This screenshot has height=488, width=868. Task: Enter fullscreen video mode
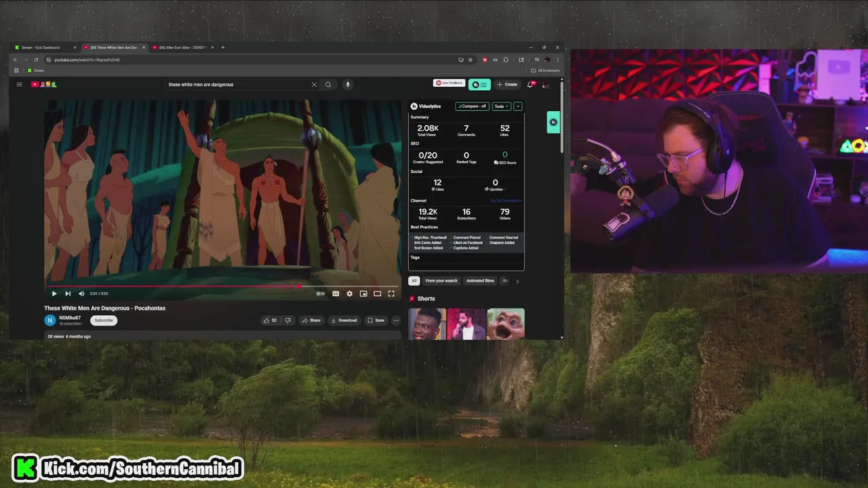point(391,293)
